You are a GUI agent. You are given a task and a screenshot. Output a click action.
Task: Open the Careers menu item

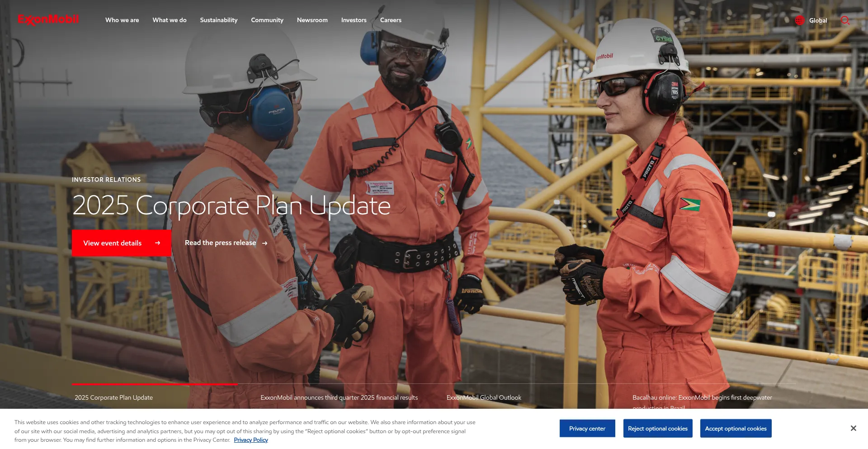(x=391, y=20)
